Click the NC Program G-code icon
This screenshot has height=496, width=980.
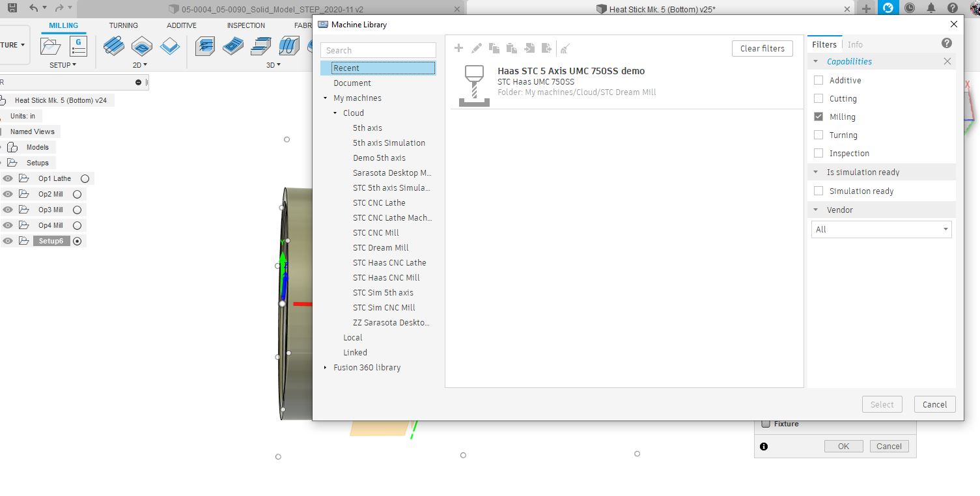tap(78, 46)
